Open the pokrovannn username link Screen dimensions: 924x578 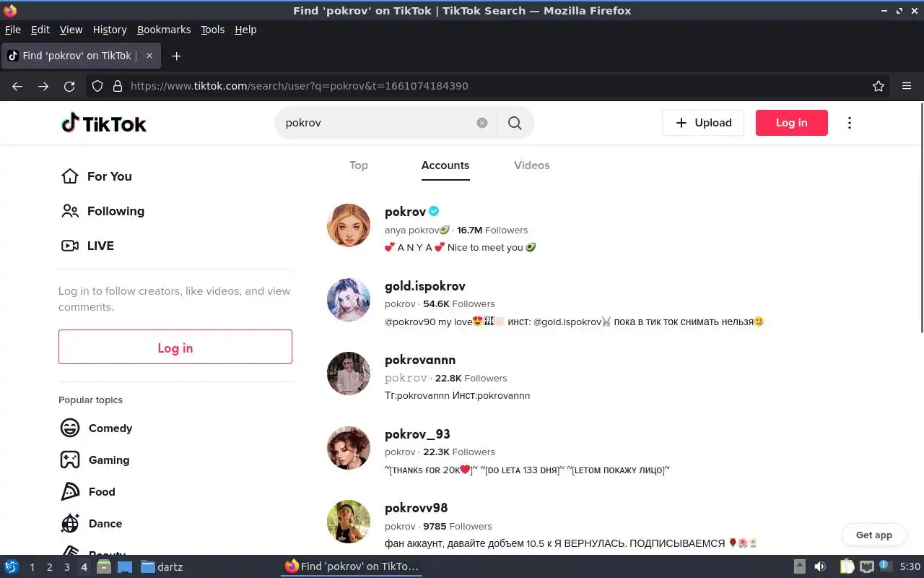pos(420,360)
